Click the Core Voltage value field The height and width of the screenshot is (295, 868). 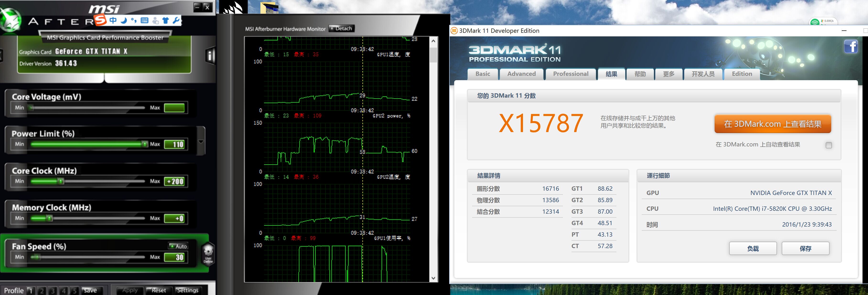pos(174,108)
